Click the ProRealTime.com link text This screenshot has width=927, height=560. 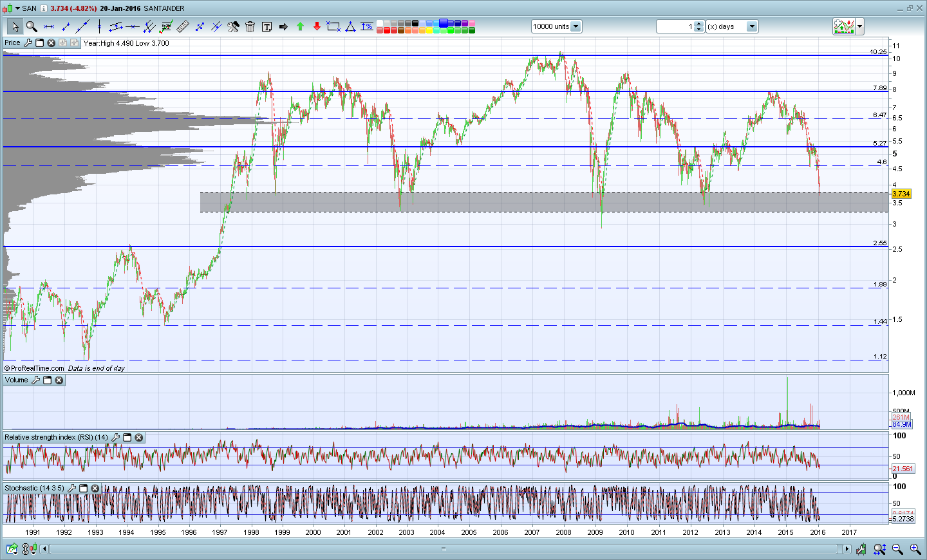(37, 369)
